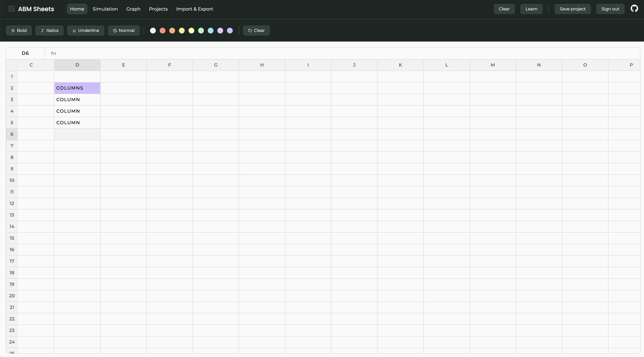Open the Simulation tab
The width and height of the screenshot is (644, 357).
(x=105, y=9)
